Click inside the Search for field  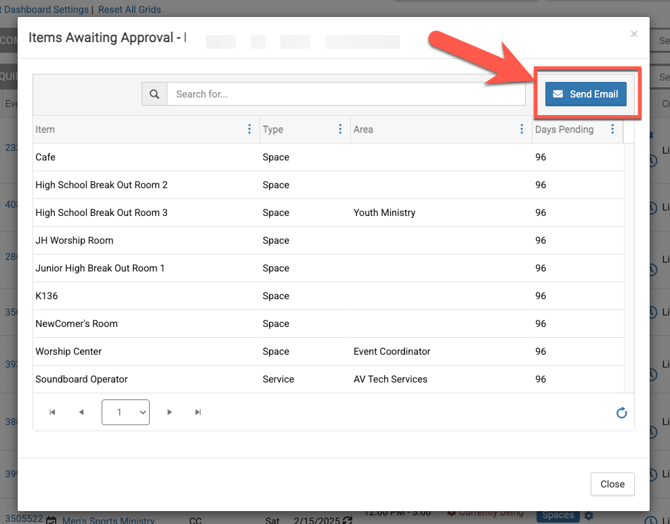[x=345, y=94]
